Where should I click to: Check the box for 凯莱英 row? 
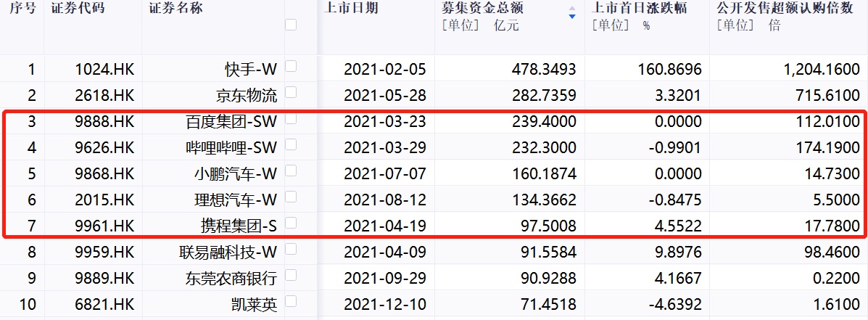point(291,300)
